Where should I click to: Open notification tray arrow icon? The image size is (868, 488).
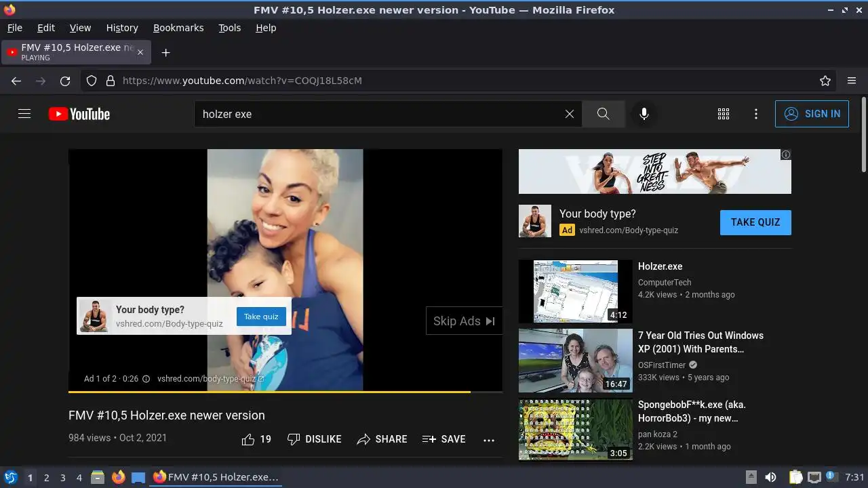coord(751,477)
